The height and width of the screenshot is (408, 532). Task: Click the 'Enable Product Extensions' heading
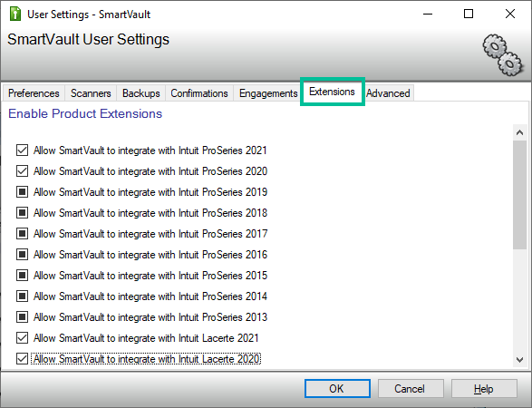pyautogui.click(x=85, y=113)
